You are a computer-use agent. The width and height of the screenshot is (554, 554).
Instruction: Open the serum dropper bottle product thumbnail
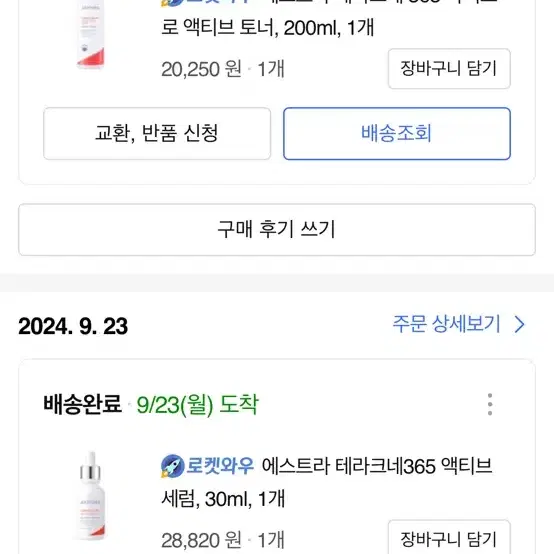click(92, 496)
